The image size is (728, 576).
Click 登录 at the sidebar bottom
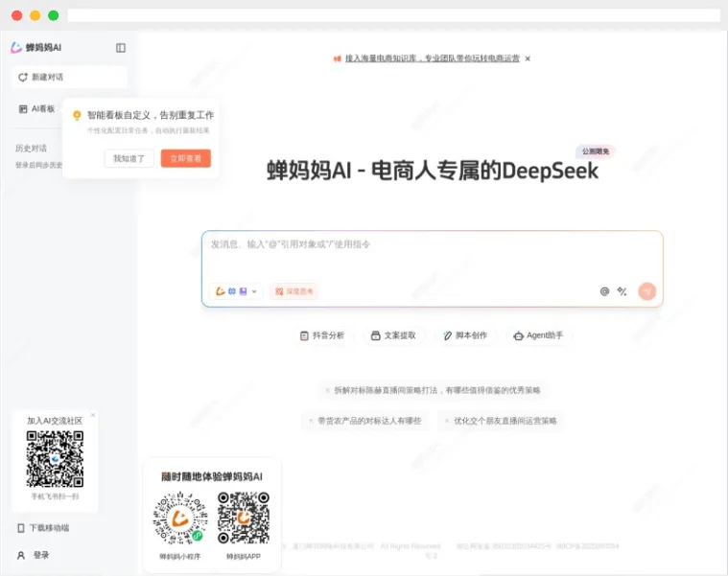point(33,555)
